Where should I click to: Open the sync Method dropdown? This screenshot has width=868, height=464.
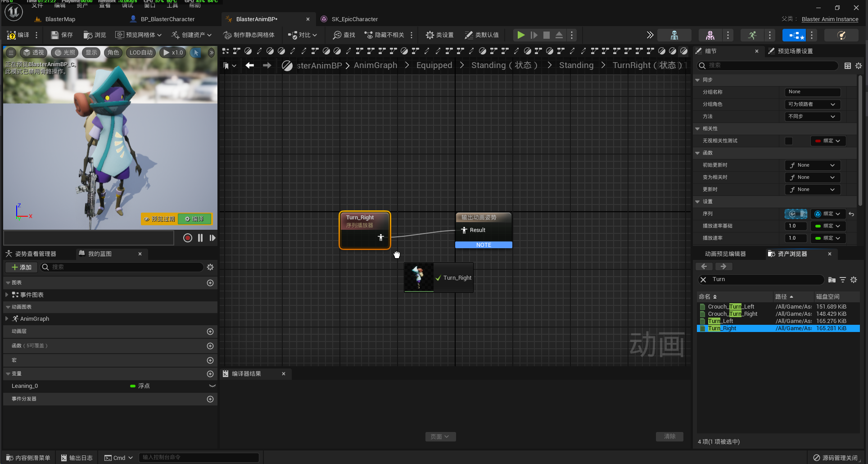click(812, 116)
